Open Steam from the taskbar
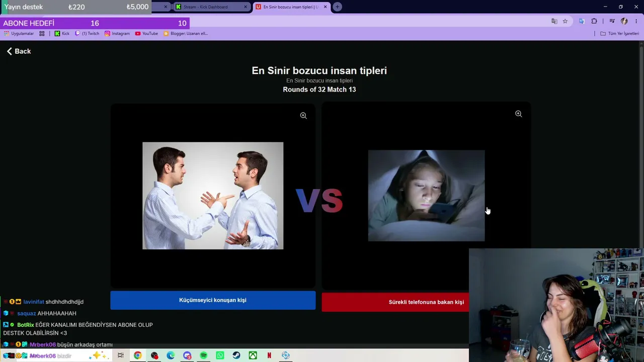644x362 pixels. 236,355
